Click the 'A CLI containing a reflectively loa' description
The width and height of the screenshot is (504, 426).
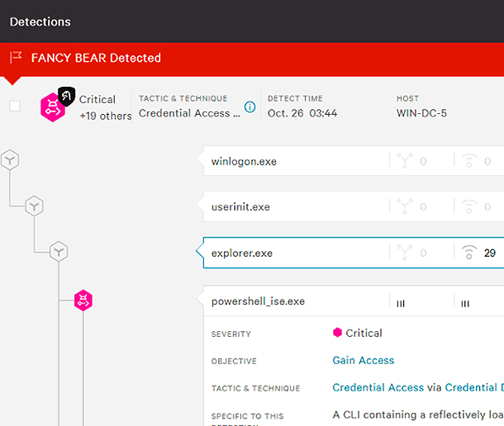coord(418,414)
